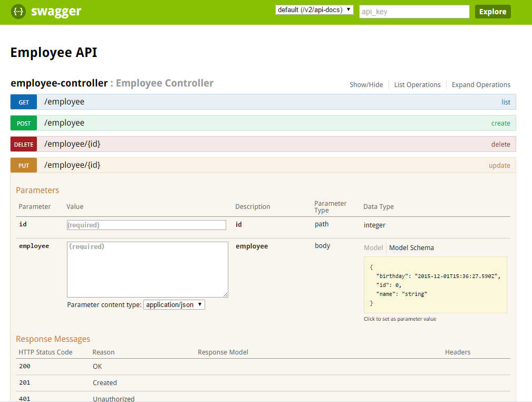Collapse the PUT /employee/{id} path

[x=72, y=165]
